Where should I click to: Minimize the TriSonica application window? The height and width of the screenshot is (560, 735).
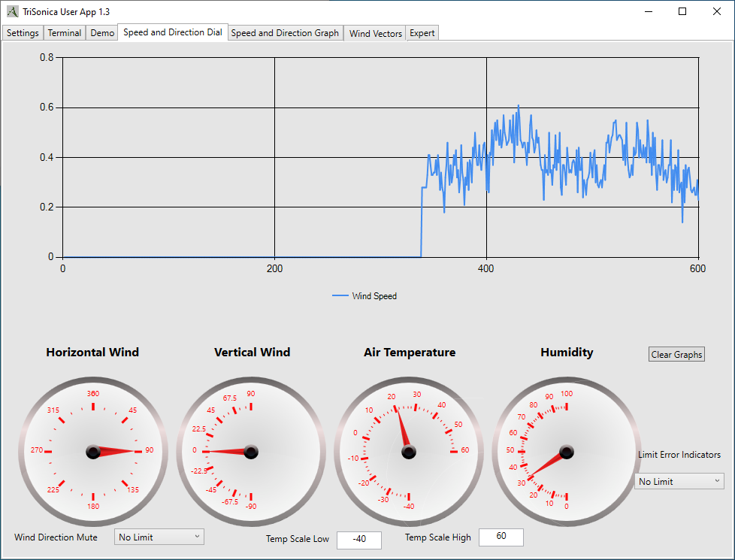tap(648, 11)
